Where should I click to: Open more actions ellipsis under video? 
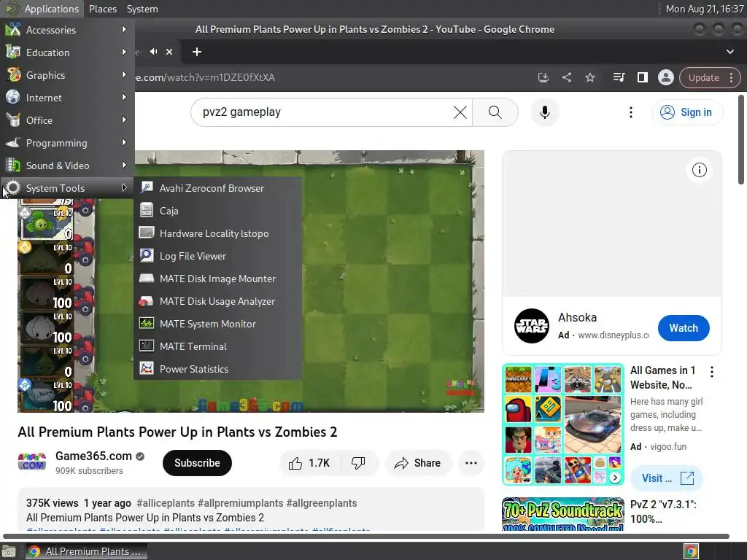(x=471, y=463)
